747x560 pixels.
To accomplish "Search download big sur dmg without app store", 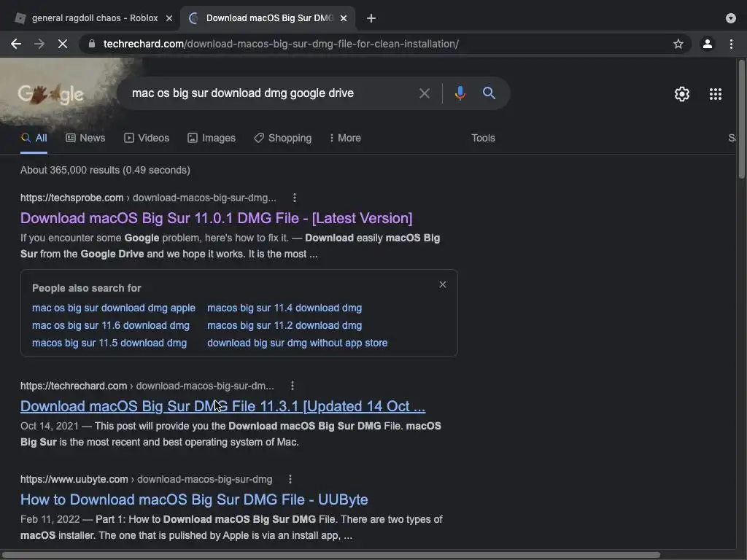I will click(x=298, y=343).
